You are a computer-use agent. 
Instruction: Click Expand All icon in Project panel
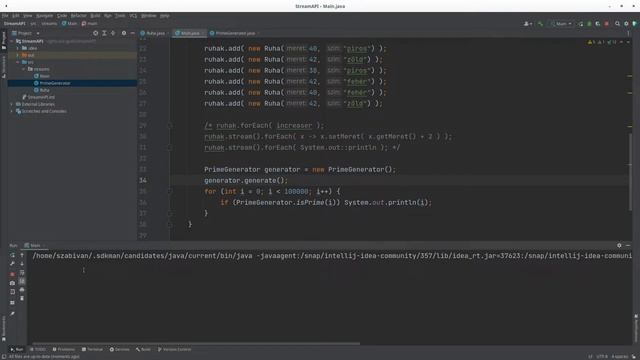tap(104, 33)
